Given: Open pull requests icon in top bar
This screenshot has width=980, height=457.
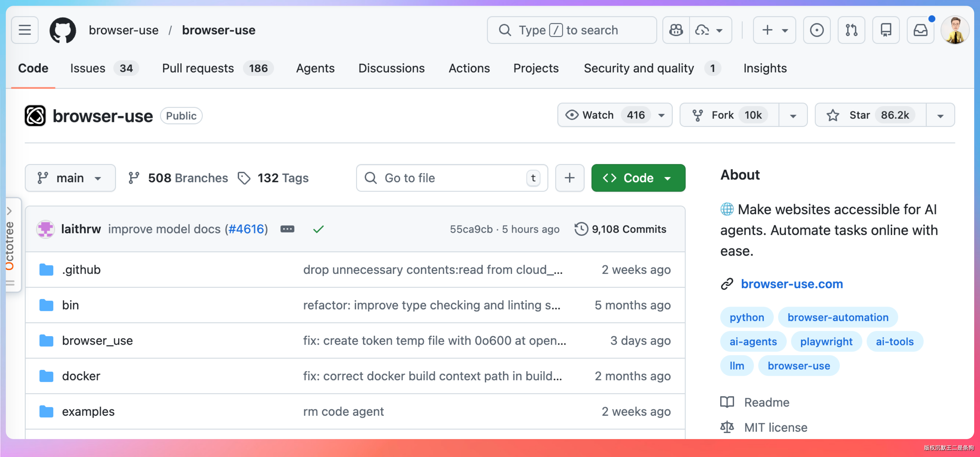Looking at the screenshot, I should click(851, 30).
